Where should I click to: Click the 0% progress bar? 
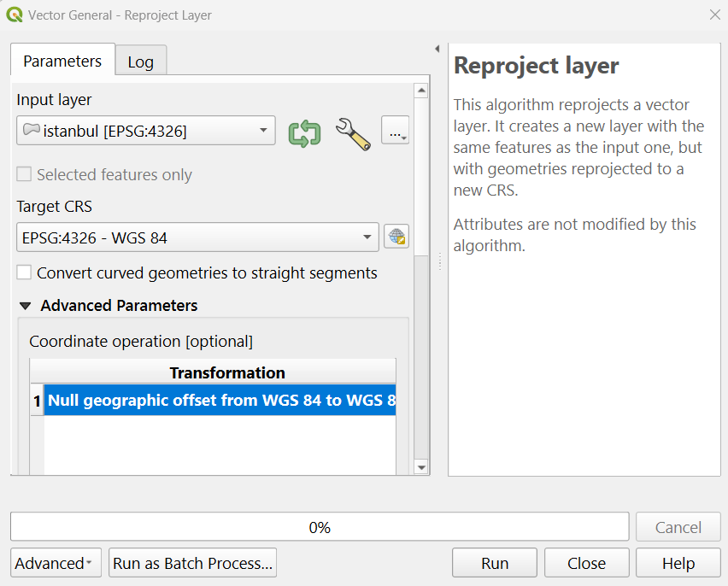320,527
